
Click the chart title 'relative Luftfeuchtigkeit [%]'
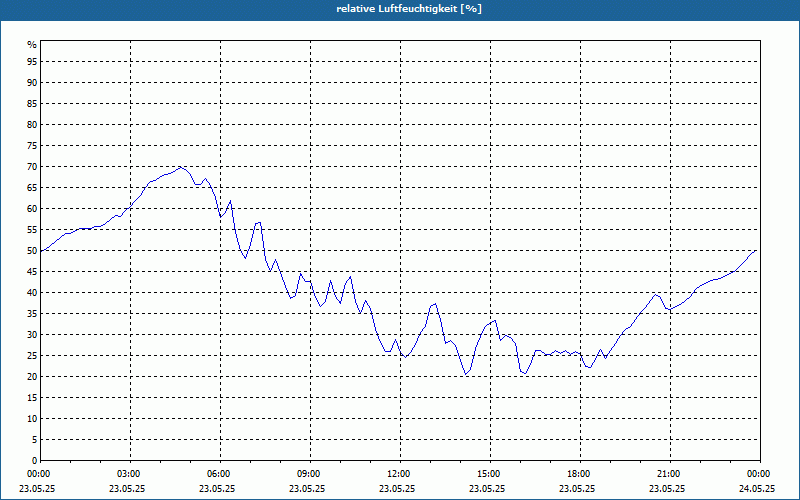[409, 9]
